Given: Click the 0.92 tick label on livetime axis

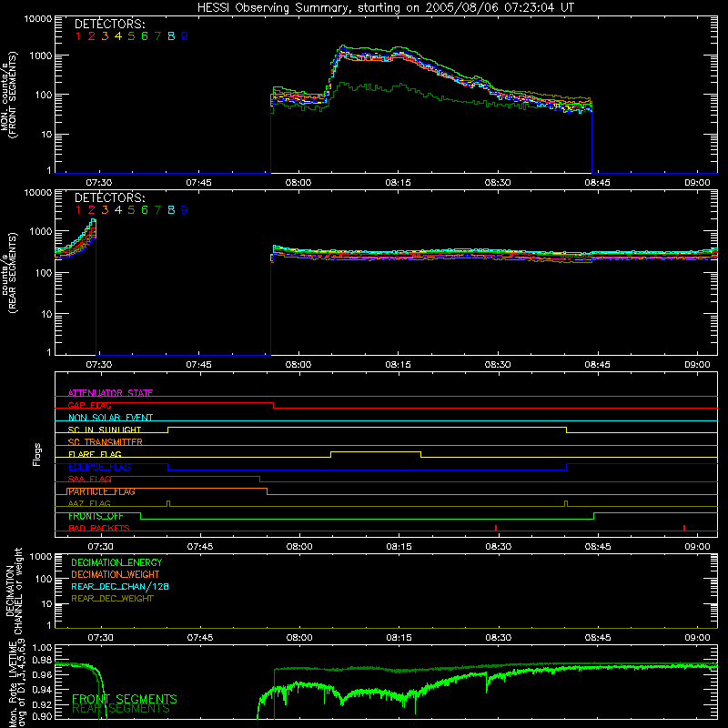Looking at the screenshot, I should click(42, 704).
